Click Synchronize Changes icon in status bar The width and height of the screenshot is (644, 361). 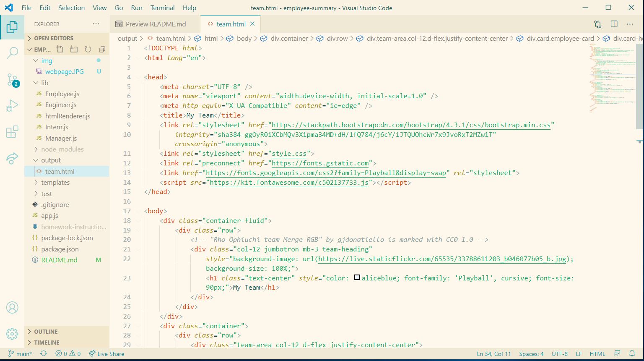[x=44, y=353]
